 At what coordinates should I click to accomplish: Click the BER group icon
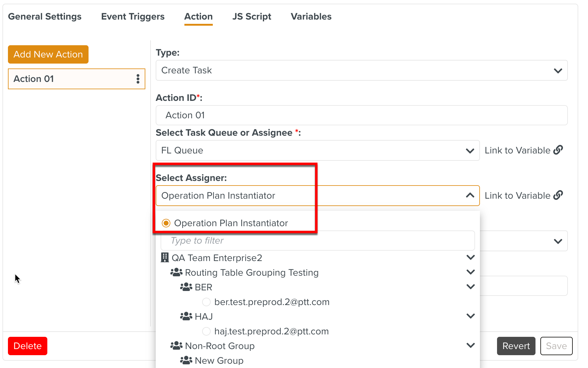186,287
